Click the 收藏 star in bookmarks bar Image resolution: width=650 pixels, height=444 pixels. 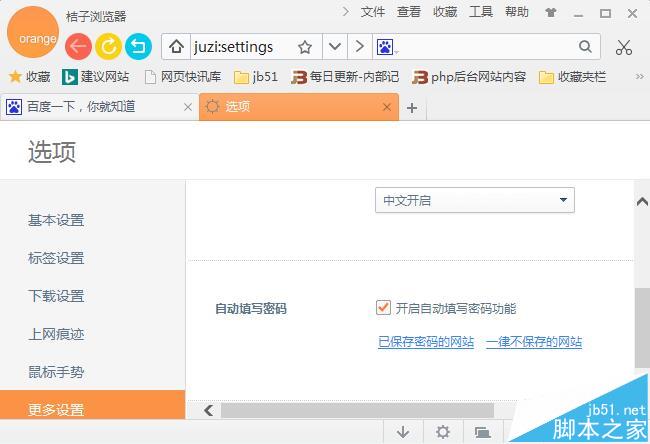pos(29,77)
